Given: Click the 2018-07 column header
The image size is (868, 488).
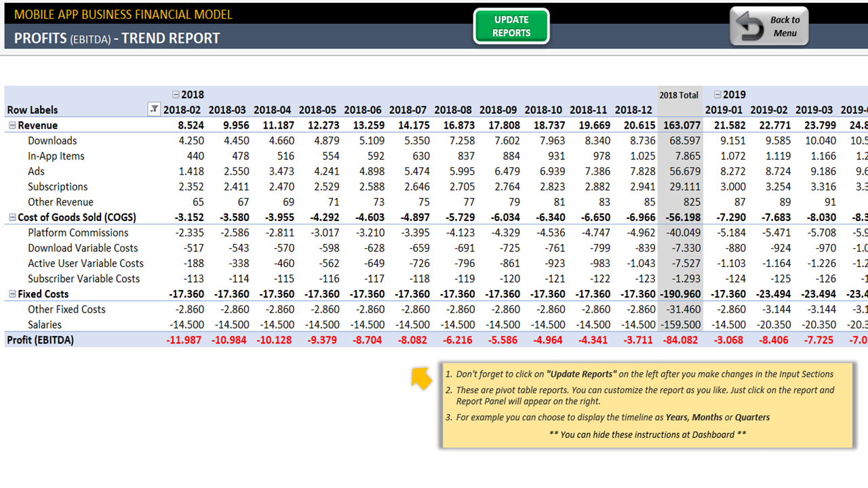Looking at the screenshot, I should pyautogui.click(x=408, y=110).
